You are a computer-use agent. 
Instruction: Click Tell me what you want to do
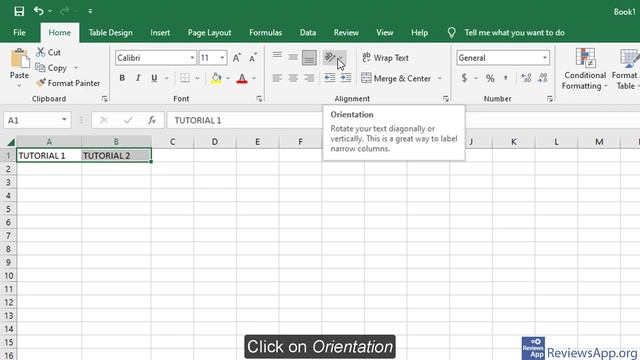(514, 33)
